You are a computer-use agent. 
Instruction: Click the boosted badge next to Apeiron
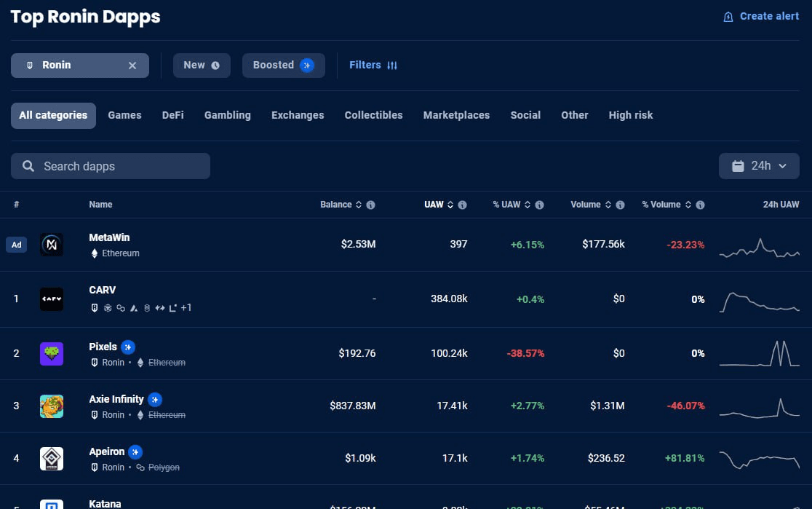tap(135, 452)
